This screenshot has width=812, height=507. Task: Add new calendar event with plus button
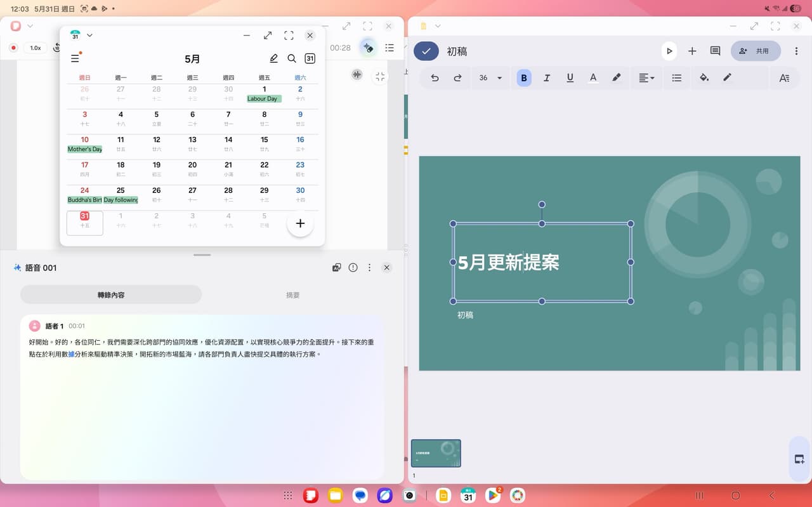(301, 223)
